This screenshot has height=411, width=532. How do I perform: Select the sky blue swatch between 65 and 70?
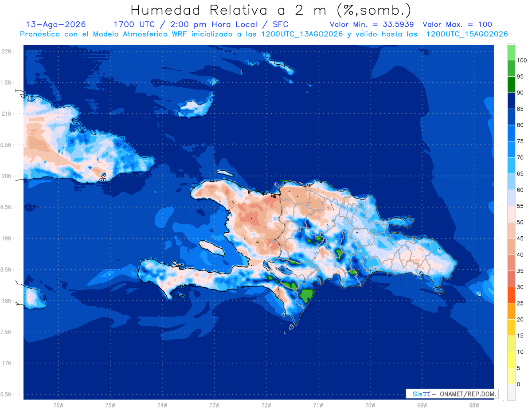pyautogui.click(x=511, y=165)
